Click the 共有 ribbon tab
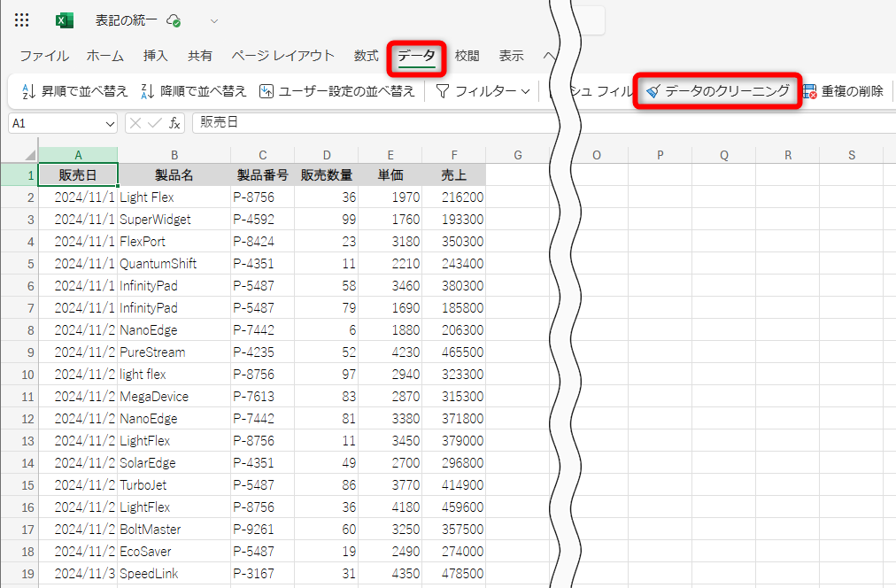This screenshot has width=896, height=588. [x=200, y=55]
